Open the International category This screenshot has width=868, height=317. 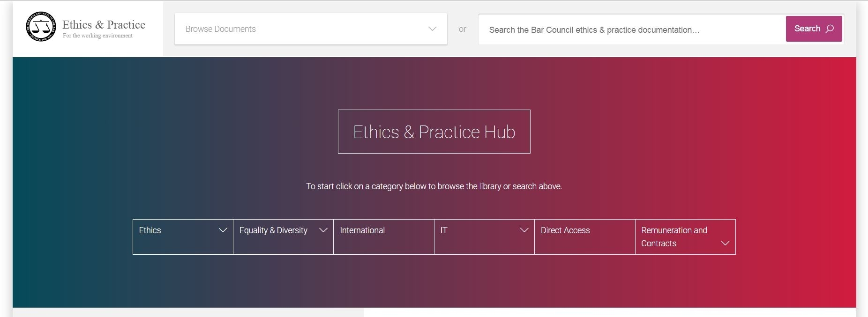click(384, 237)
